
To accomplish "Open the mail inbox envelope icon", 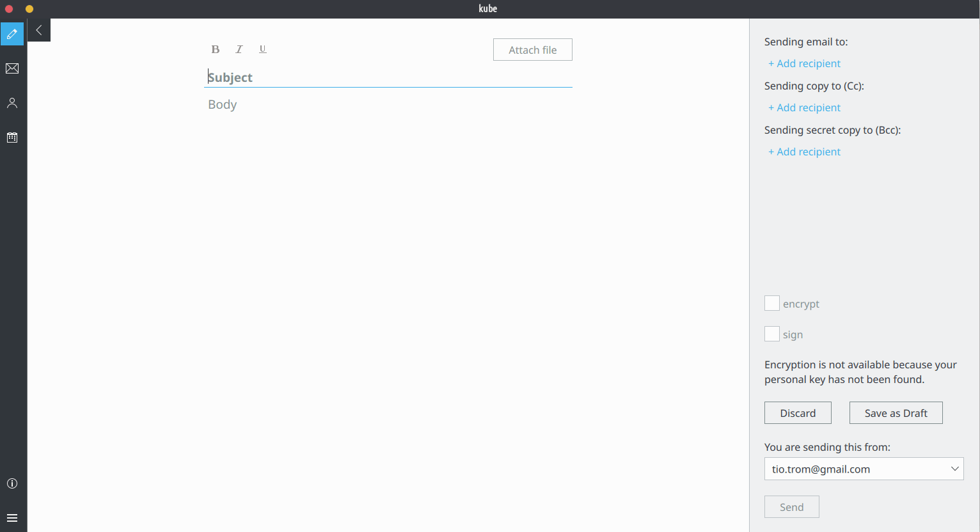I will 12,68.
